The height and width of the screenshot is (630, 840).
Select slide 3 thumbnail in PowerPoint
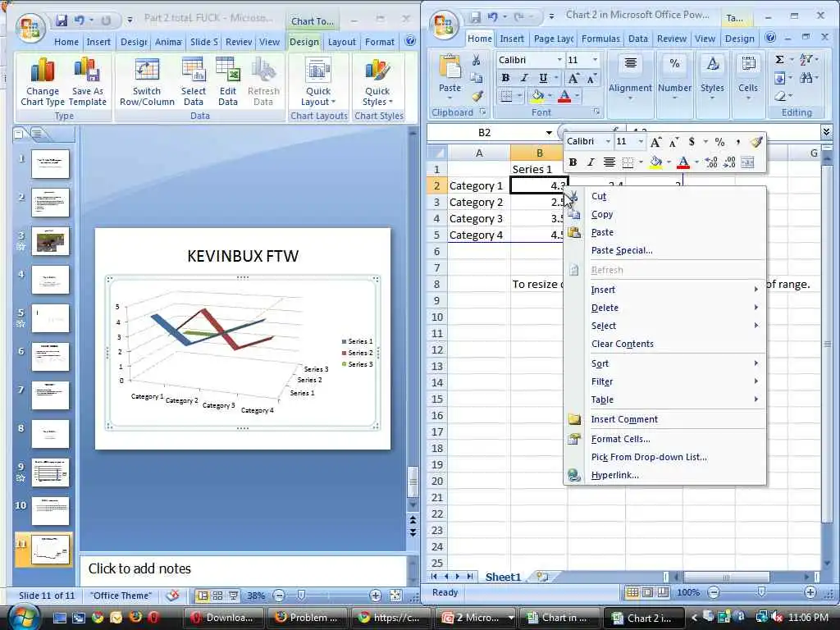point(50,240)
